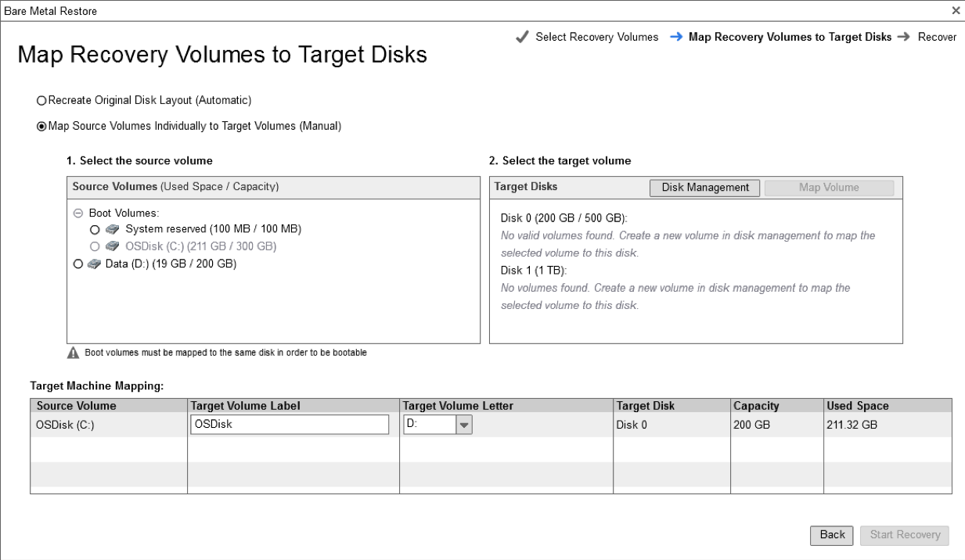Click Data (D:) (19 GB / 200 GB) label
The image size is (965, 560).
tap(171, 264)
